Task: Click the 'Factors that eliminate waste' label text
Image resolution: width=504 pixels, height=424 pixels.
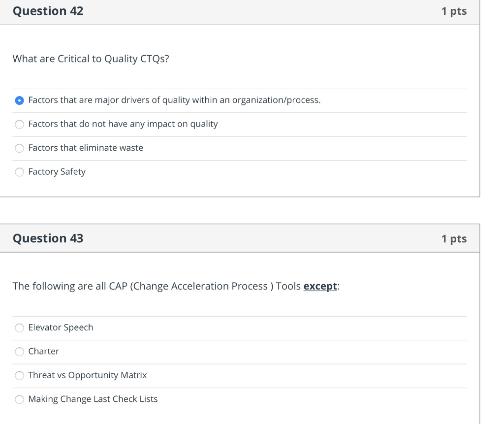Action: click(86, 148)
